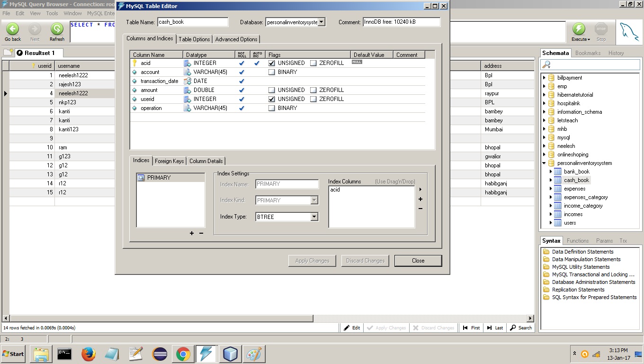Add index column with plus icon

pos(420,199)
